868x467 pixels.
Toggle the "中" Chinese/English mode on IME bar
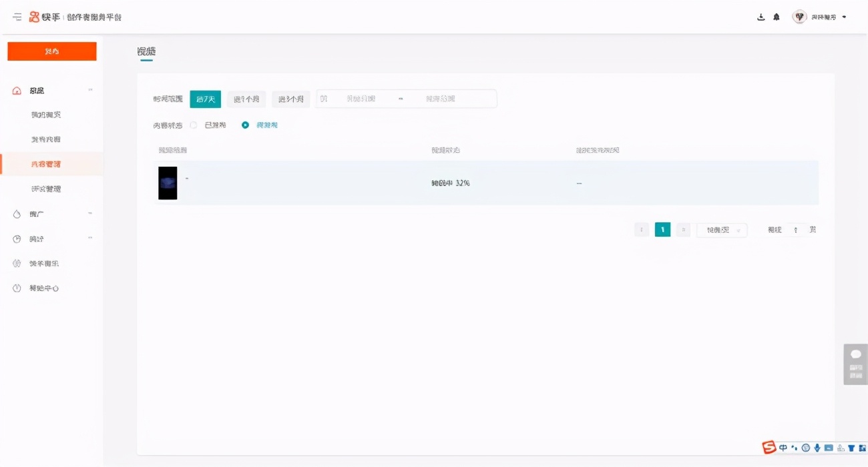(783, 448)
